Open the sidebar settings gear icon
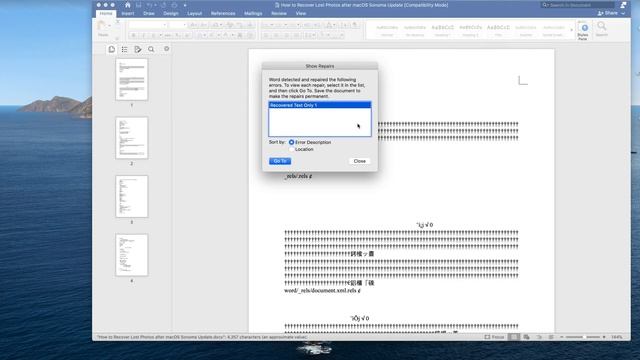This screenshot has width=640, height=360. coord(167,49)
